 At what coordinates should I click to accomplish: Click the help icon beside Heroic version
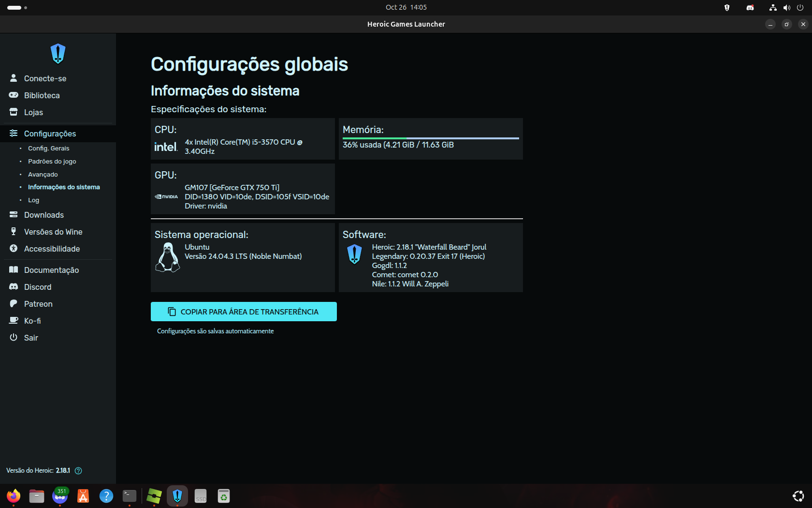click(x=78, y=471)
